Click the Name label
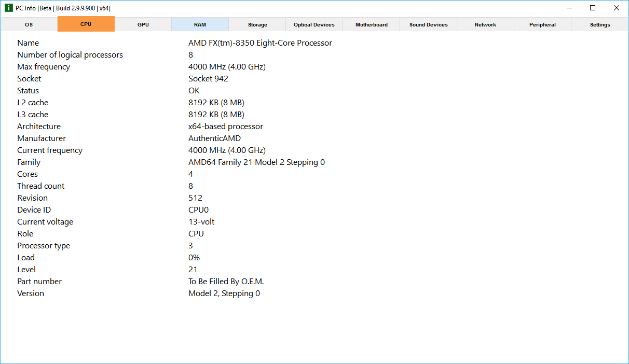 28,43
